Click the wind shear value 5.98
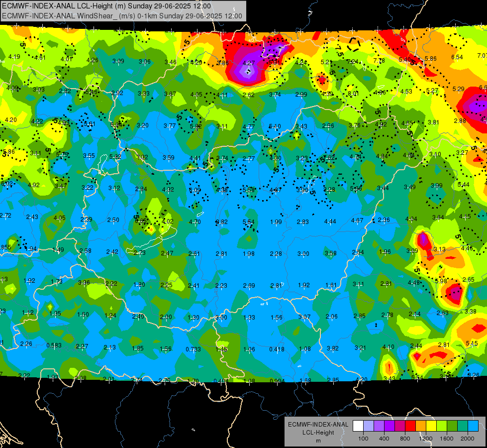The width and height of the screenshot is (487, 448). 441,281
